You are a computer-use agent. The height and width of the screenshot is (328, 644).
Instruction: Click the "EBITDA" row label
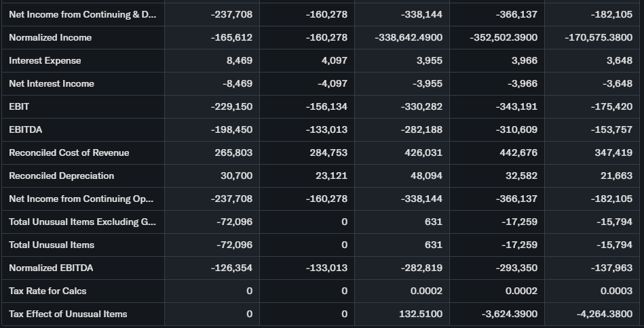(25, 129)
